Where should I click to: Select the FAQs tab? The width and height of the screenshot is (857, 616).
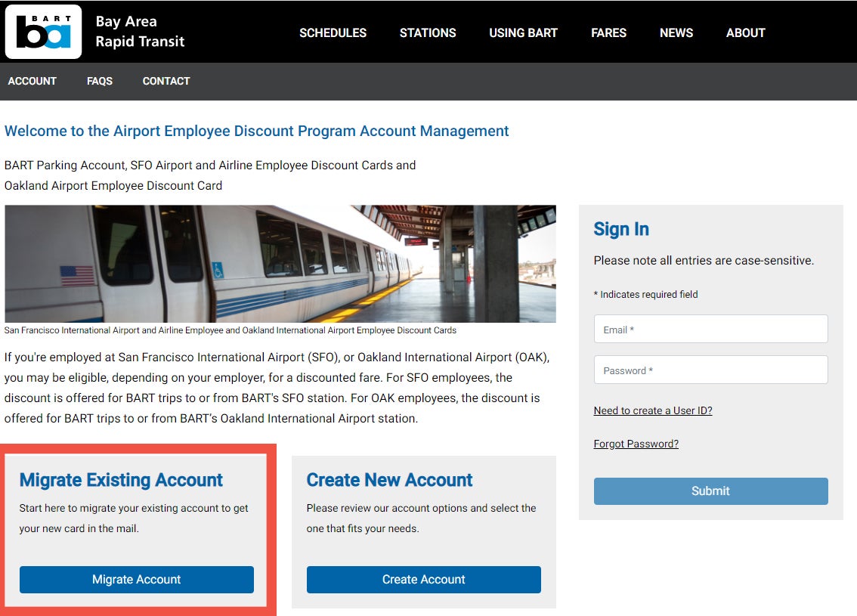point(100,81)
